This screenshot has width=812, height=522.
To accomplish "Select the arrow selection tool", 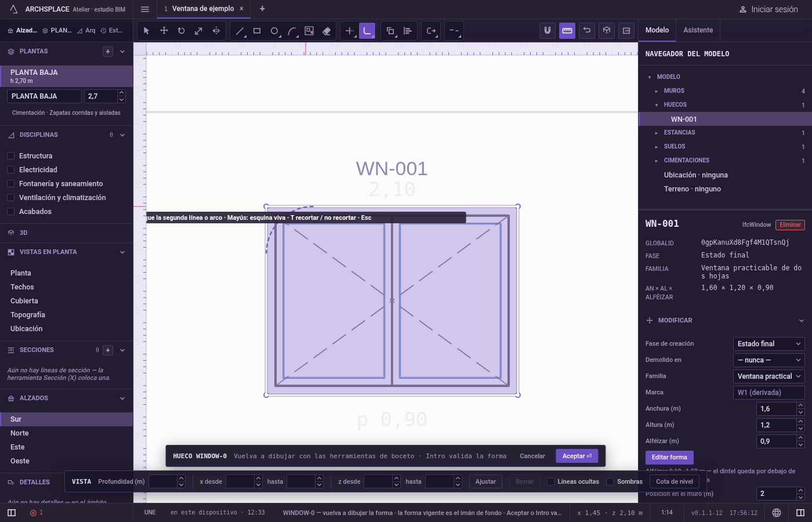I will [146, 31].
